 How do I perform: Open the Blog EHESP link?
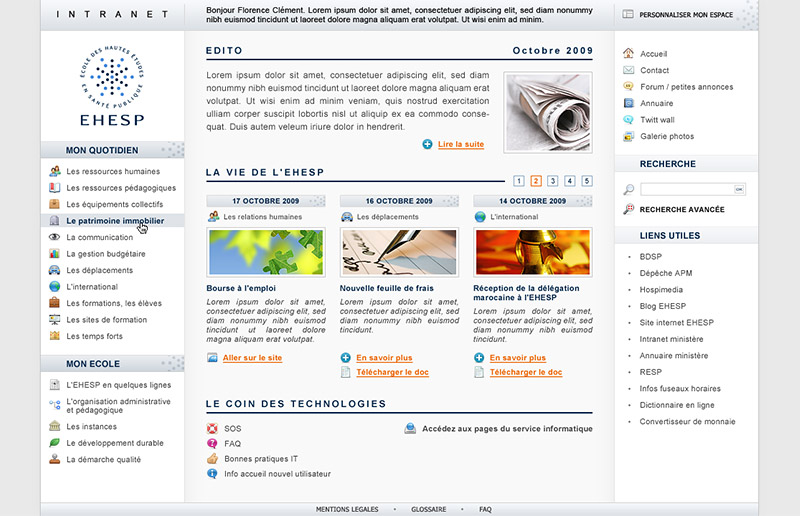(x=663, y=306)
